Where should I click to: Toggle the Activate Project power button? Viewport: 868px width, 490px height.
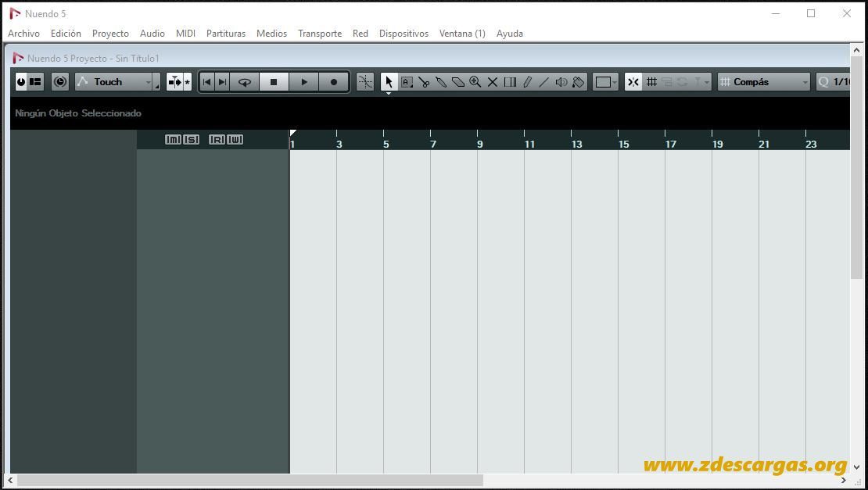[21, 82]
